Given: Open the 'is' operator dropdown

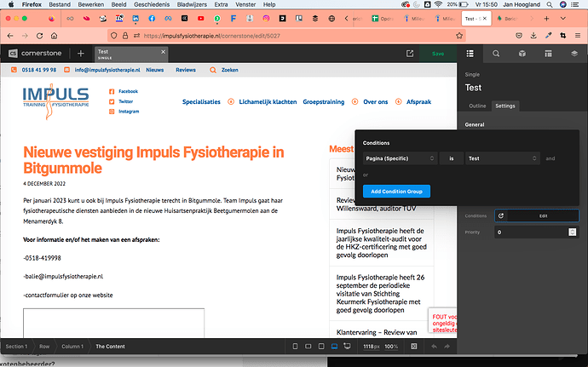Looking at the screenshot, I should [452, 158].
